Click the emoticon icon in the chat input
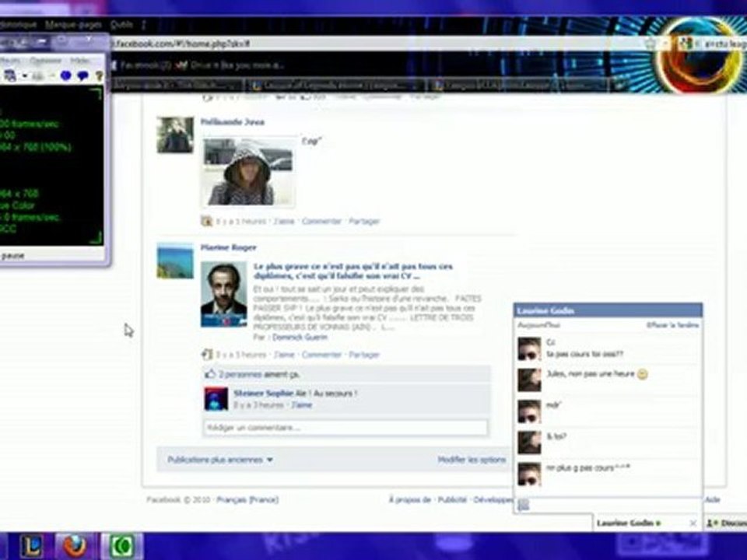This screenshot has width=747, height=560. pyautogui.click(x=524, y=506)
